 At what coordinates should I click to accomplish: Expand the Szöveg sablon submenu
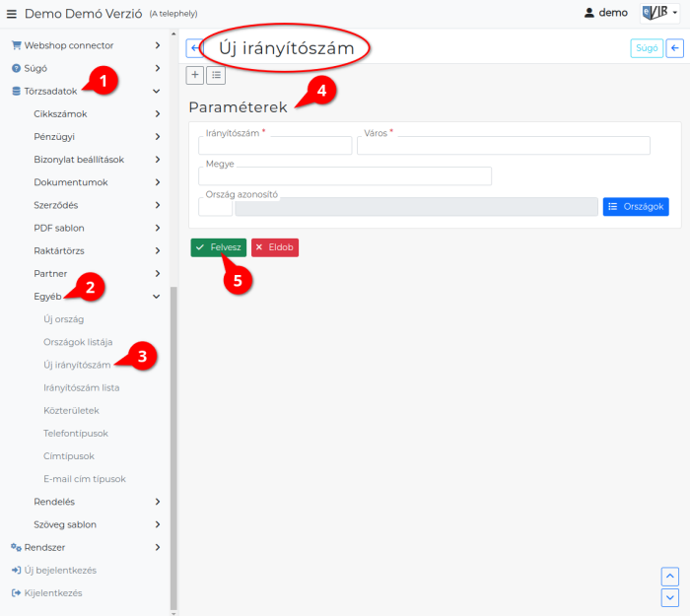pyautogui.click(x=158, y=524)
